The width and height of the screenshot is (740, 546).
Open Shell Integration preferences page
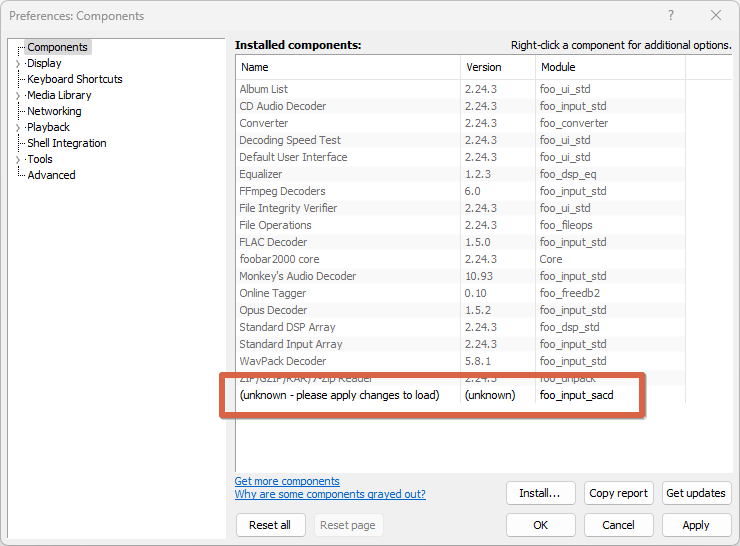(67, 143)
